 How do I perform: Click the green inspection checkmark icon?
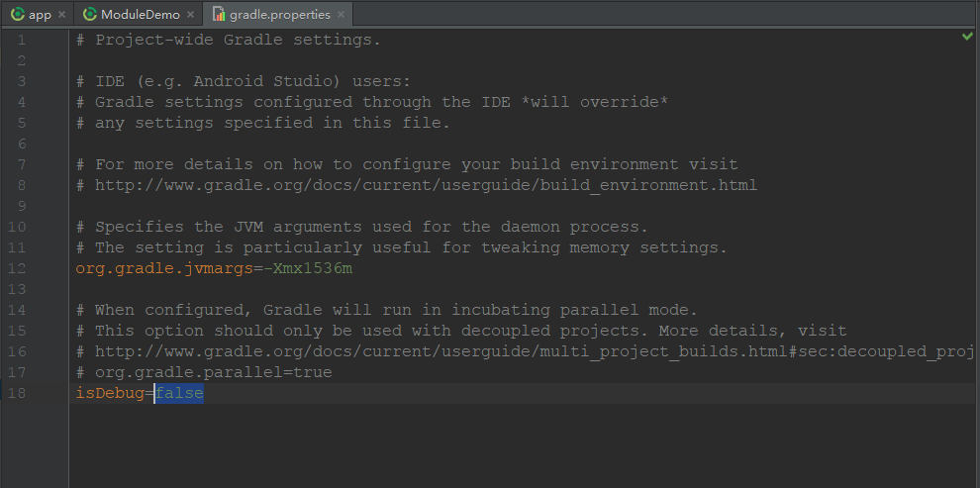[x=967, y=37]
